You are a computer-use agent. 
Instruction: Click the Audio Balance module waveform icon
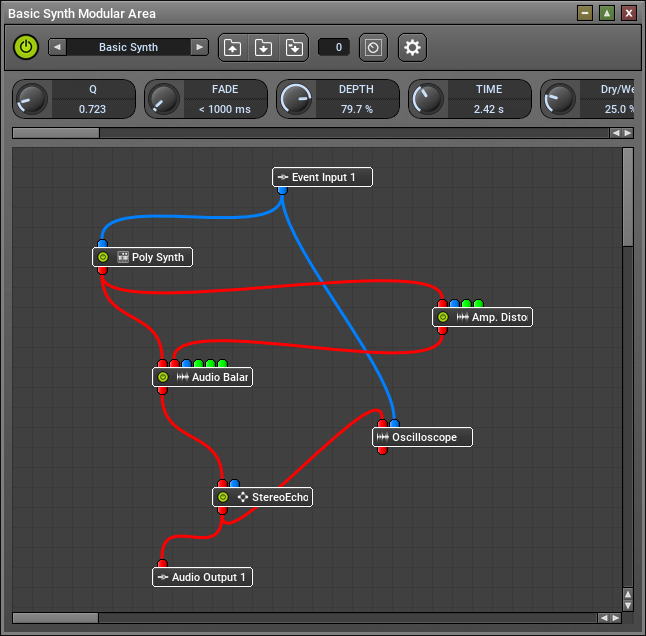[183, 377]
